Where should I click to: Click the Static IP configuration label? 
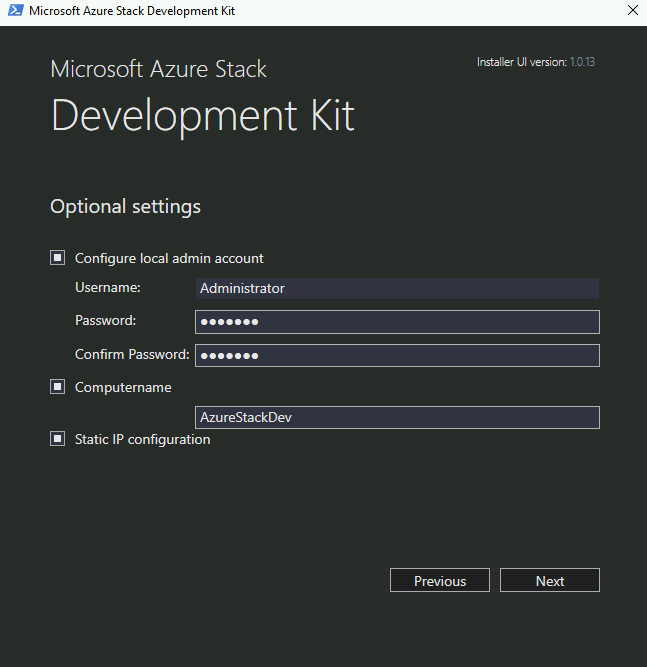click(x=143, y=439)
